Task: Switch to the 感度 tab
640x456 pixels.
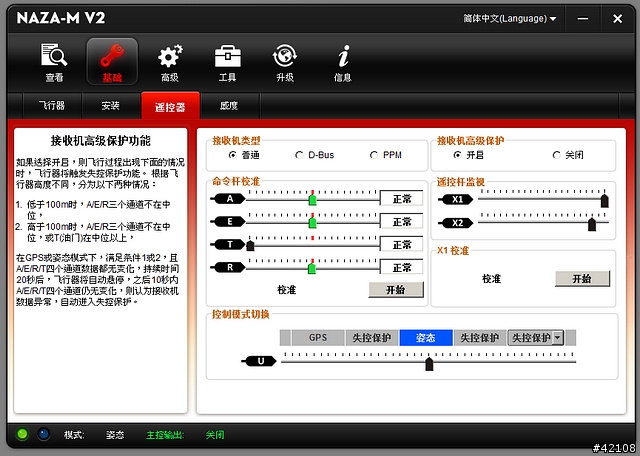Action: point(229,106)
